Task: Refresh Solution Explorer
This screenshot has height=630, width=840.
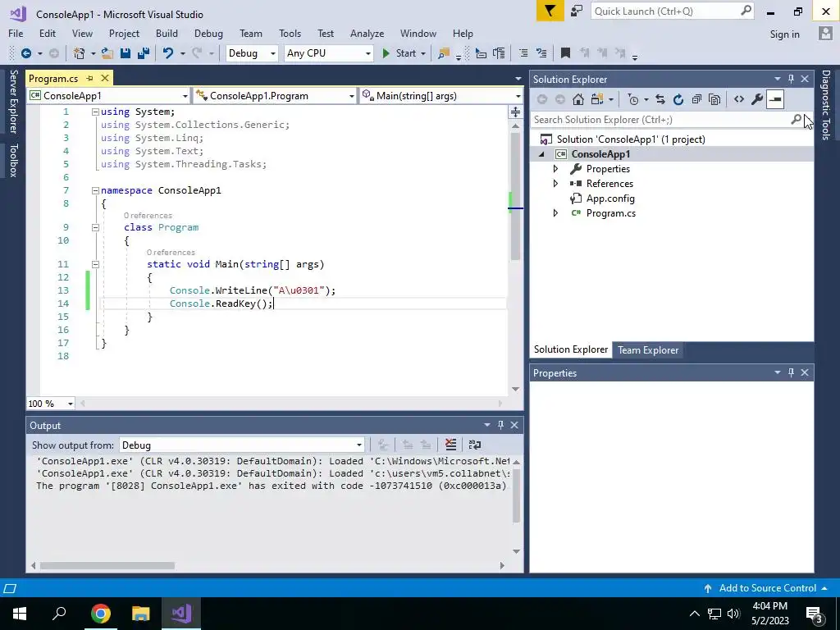Action: pyautogui.click(x=678, y=99)
